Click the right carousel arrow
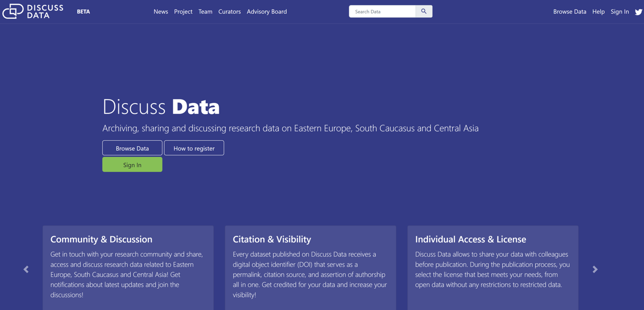Screen dimensions: 644x310 click(595, 269)
